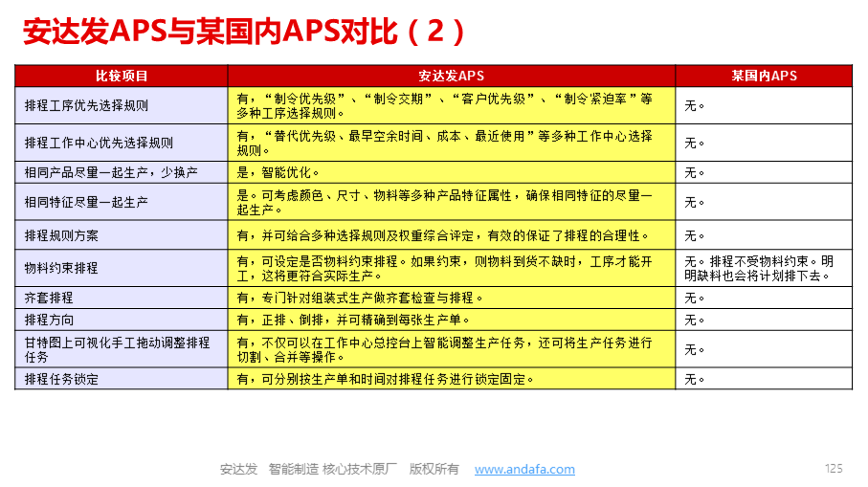This screenshot has height=487, width=868.
Task: Click the cell 齐套排程
Action: point(122,298)
